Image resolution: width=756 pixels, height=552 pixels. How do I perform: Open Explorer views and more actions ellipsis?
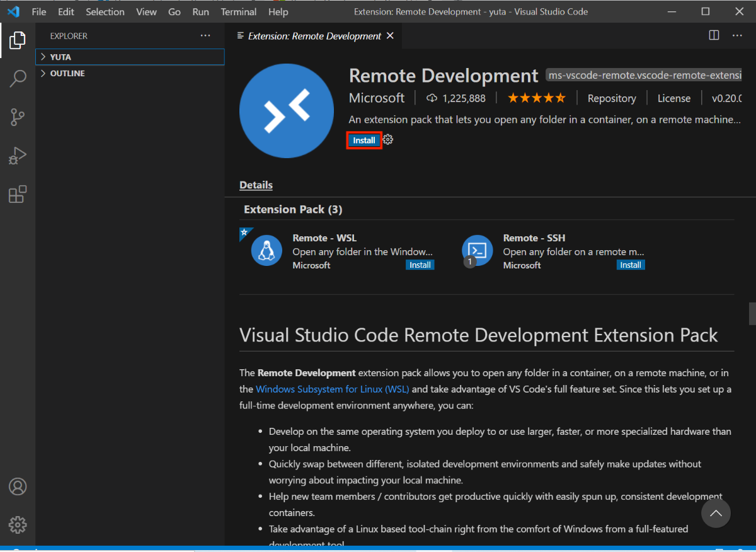coord(205,36)
